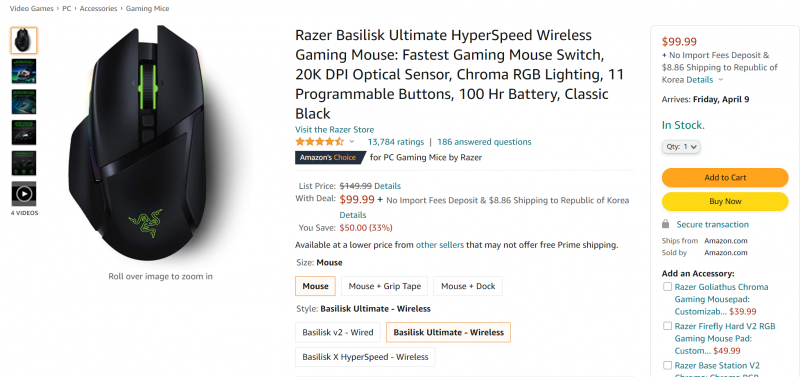Viewport: 800px width, 377px height.
Task: Click the star rating icons
Action: (319, 142)
